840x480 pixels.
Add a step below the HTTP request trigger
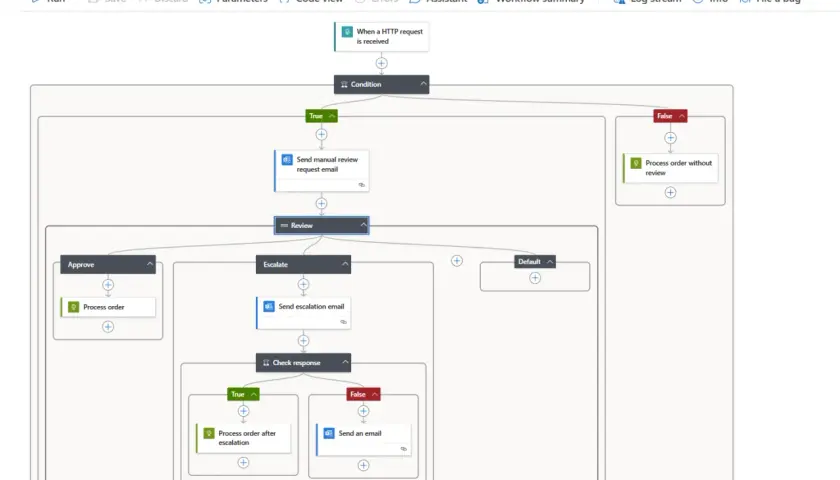[x=381, y=63]
